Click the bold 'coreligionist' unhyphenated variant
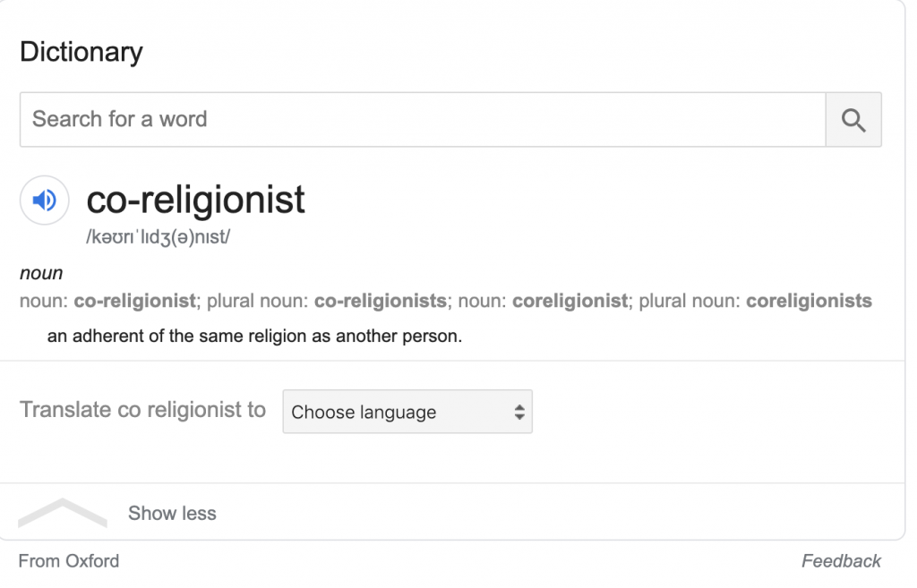Screen dimensions: 917x588 (570, 302)
